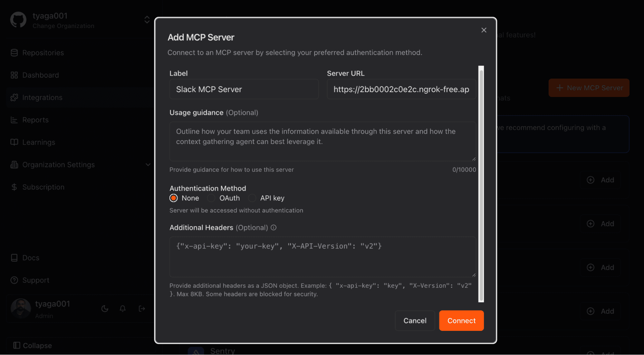This screenshot has height=355, width=644.
Task: Click the dialog's vertical scrollbar
Action: 481,184
